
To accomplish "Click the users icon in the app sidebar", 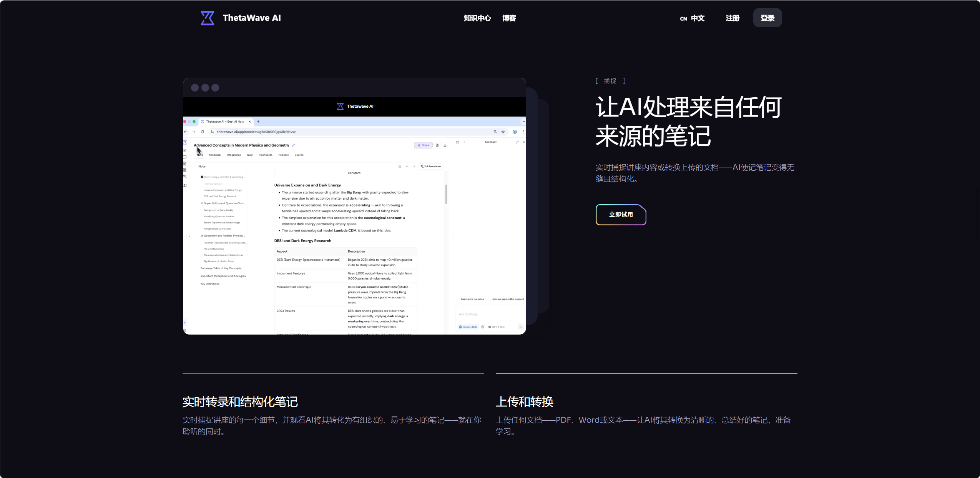I will pos(185,177).
